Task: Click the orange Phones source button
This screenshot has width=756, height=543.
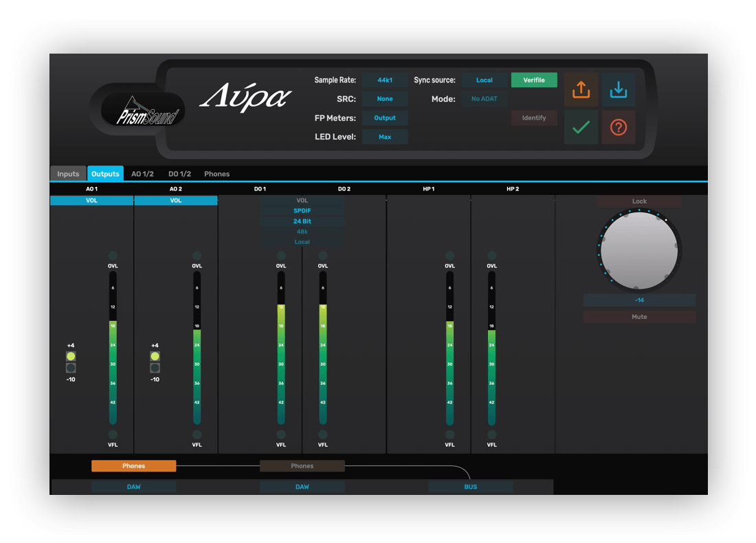Action: click(x=133, y=466)
